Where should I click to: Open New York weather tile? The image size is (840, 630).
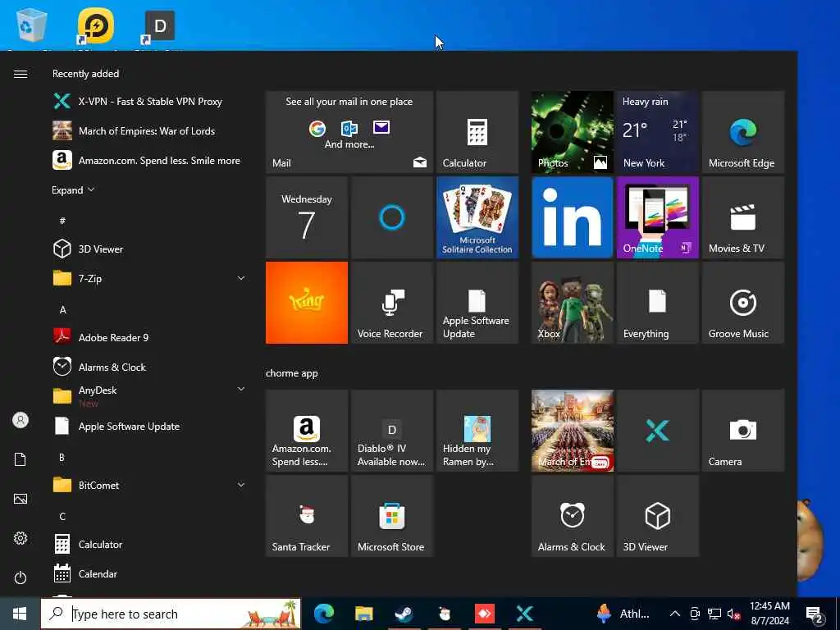pyautogui.click(x=657, y=132)
